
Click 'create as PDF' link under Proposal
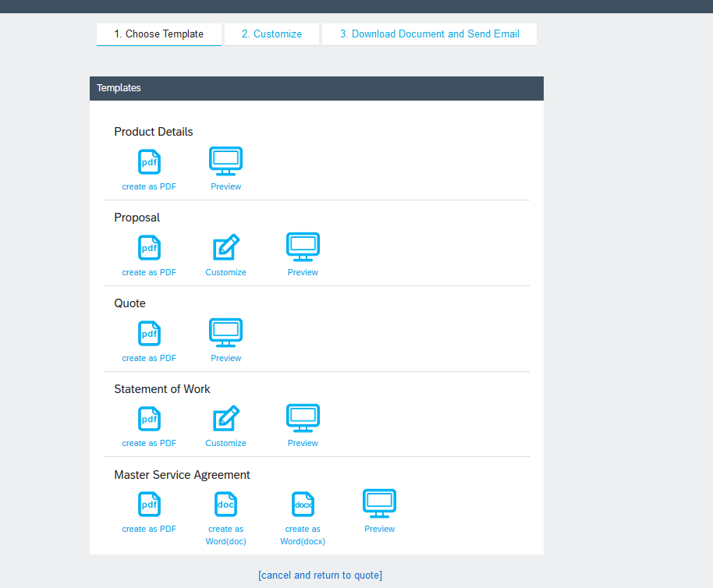pos(149,273)
